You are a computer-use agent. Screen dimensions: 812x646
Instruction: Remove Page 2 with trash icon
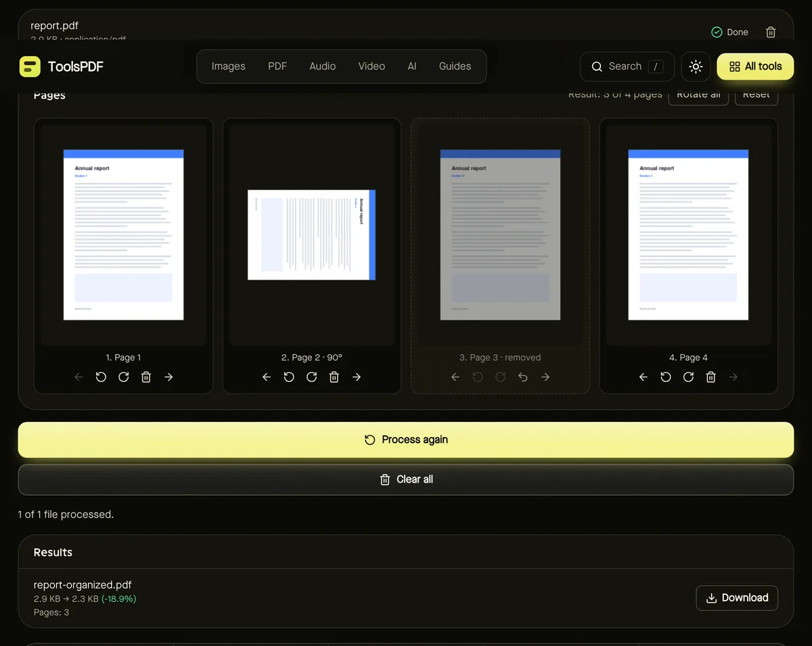tap(334, 377)
